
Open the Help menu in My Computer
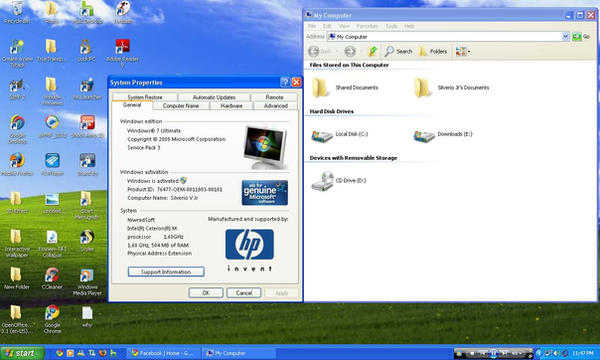click(x=409, y=26)
